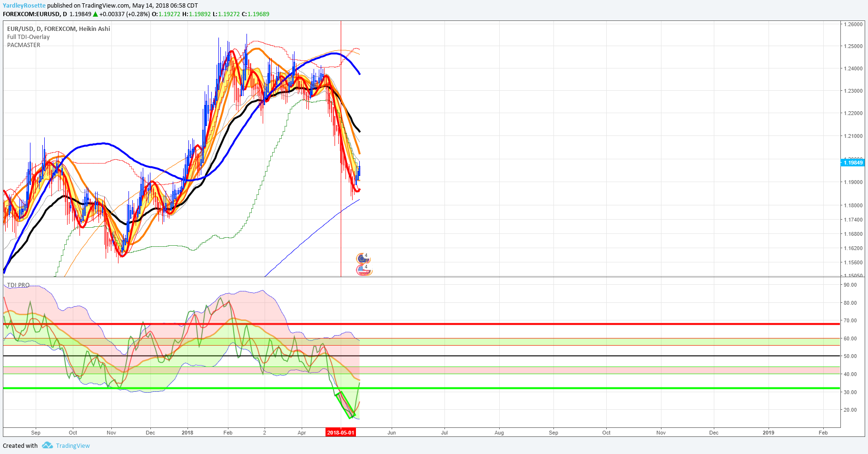
Task: Click the 2018 label on time axis
Action: (x=187, y=433)
